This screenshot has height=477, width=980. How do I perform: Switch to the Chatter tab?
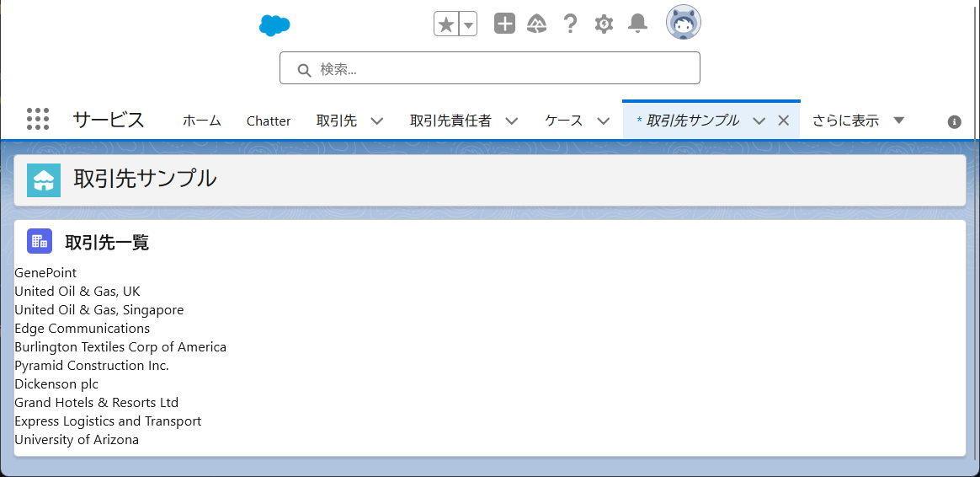(x=269, y=121)
